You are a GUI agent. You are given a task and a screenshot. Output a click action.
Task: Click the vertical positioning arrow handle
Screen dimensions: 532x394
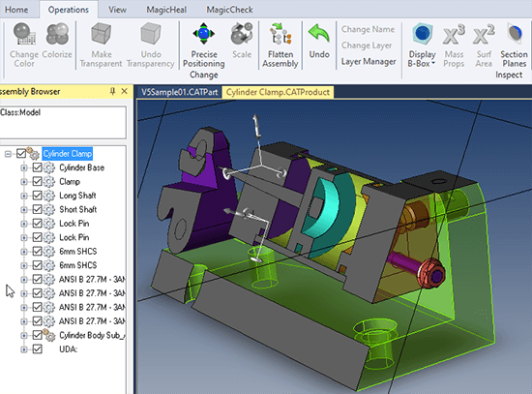[x=256, y=126]
